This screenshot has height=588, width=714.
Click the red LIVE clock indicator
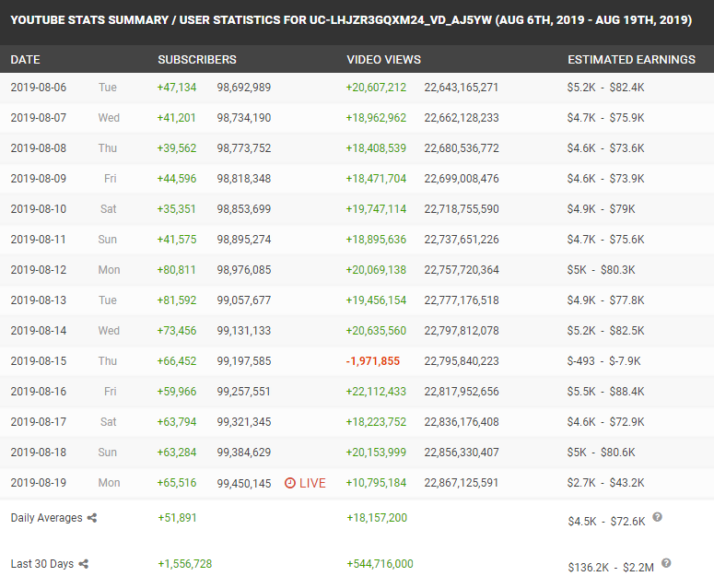coord(305,483)
